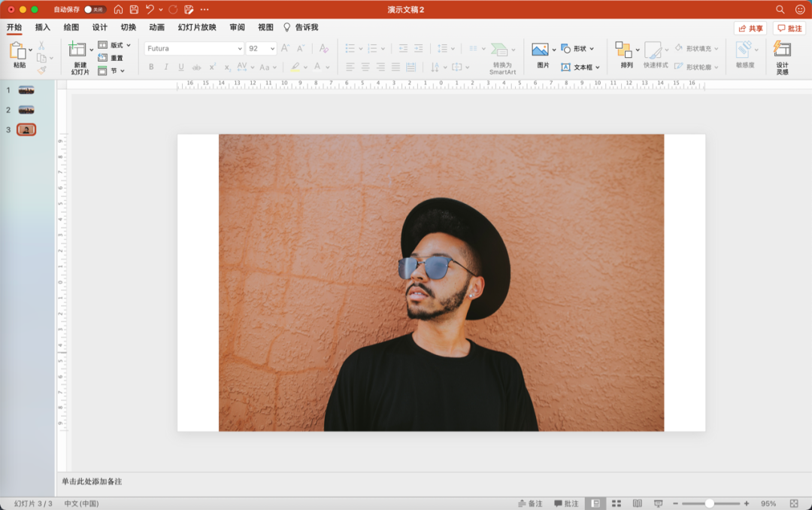Click the Convert to SmartArt icon
The width and height of the screenshot is (812, 510).
(x=499, y=50)
